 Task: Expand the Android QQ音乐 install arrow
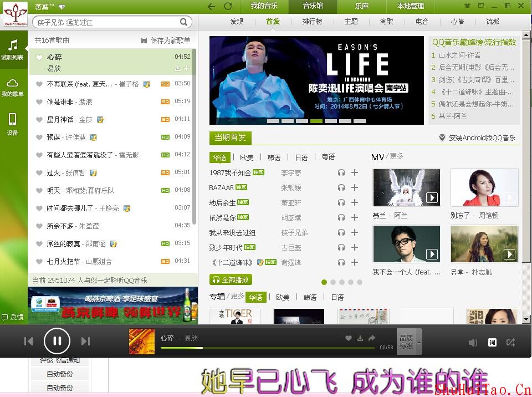pos(442,138)
